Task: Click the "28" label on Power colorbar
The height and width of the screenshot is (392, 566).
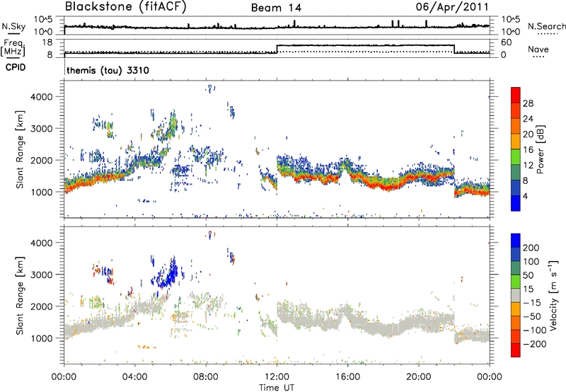Action: point(528,103)
